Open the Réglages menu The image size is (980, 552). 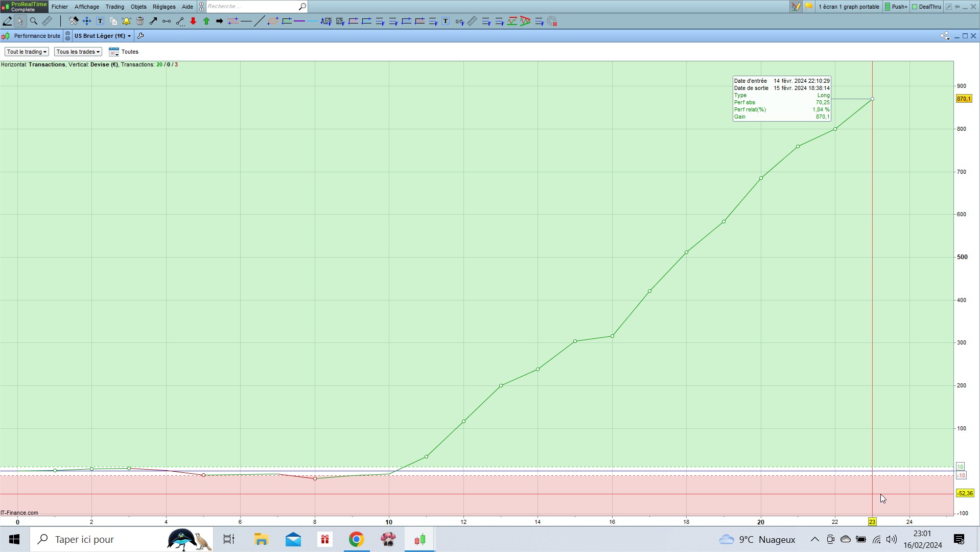pyautogui.click(x=164, y=7)
